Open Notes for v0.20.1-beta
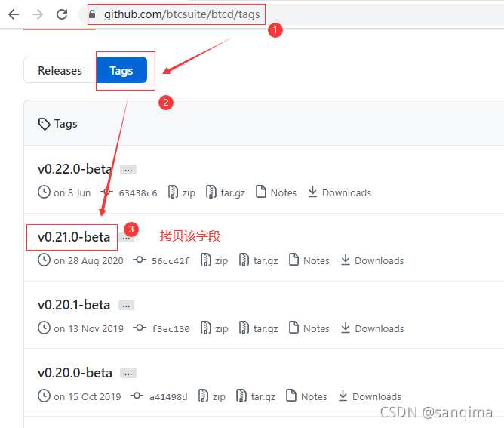Image resolution: width=504 pixels, height=428 pixels. [309, 328]
